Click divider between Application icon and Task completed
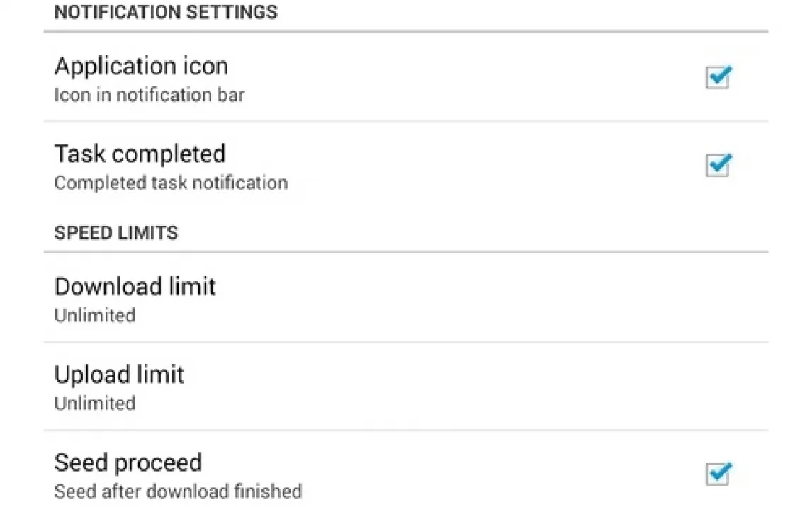Screen dimensions: 812x507 pos(405,121)
